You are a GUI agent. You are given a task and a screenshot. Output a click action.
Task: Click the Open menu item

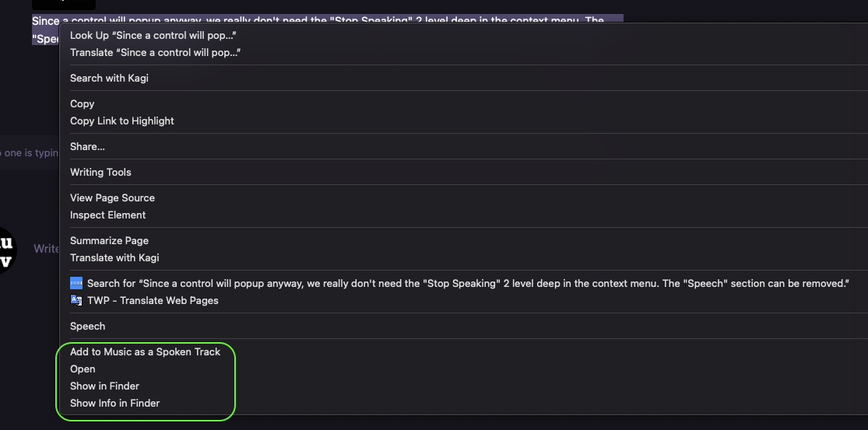click(x=83, y=369)
